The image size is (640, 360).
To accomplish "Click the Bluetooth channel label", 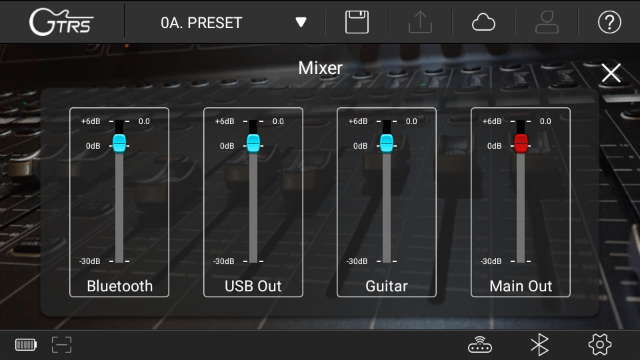I will pyautogui.click(x=120, y=286).
